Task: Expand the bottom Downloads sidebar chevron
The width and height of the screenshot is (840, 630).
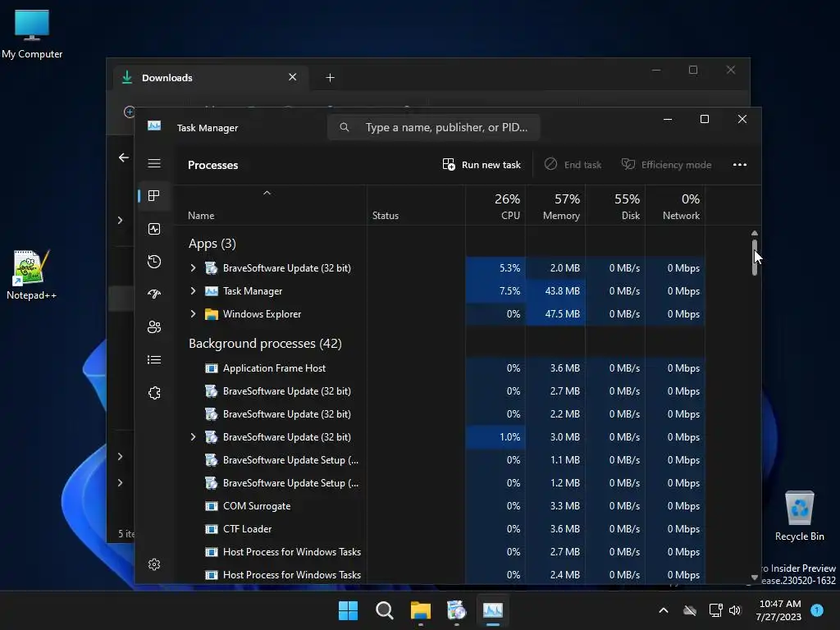Action: (x=120, y=482)
